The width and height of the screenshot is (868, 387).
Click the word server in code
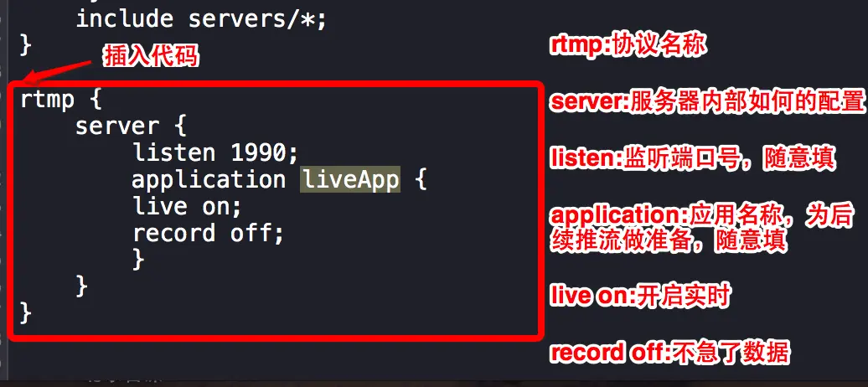117,126
